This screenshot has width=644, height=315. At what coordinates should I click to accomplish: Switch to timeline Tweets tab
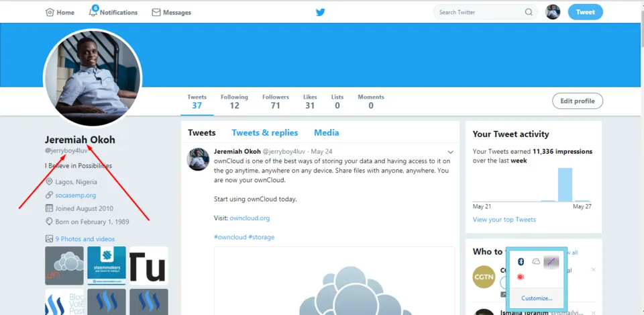pos(202,133)
